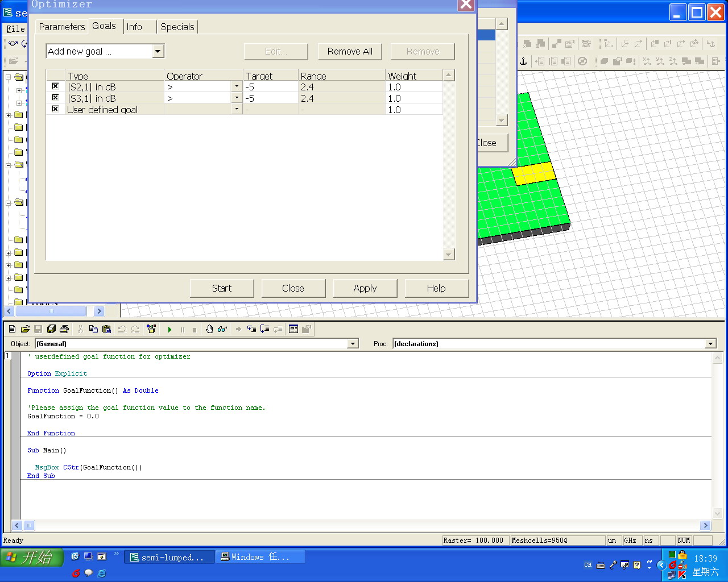Collapse the third minus-marked folder in the tree
Image resolution: width=728 pixels, height=582 pixels.
pos(9,203)
